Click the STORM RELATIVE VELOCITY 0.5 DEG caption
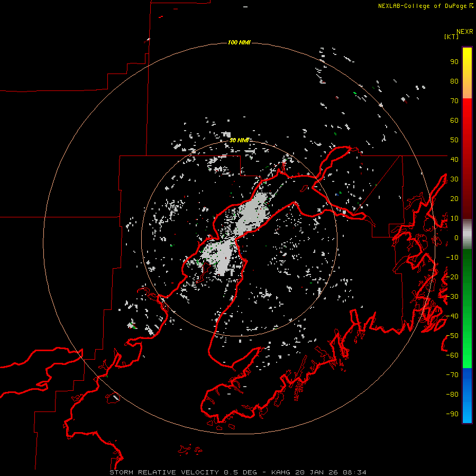Image resolution: width=476 pixels, height=476 pixels. pyautogui.click(x=183, y=472)
